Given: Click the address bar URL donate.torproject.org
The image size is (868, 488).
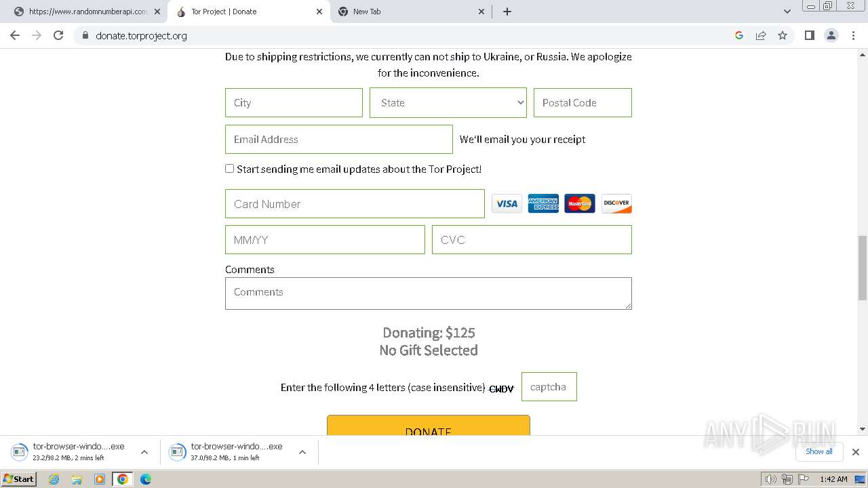Looking at the screenshot, I should pyautogui.click(x=141, y=35).
